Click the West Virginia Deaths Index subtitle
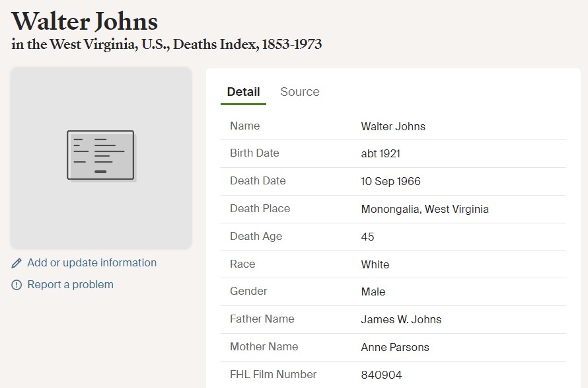588x388 pixels. [x=166, y=44]
